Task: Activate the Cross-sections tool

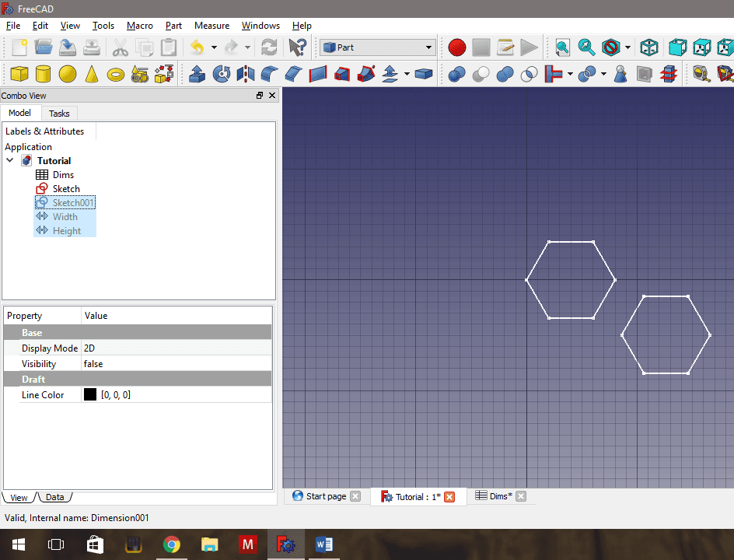Action: click(669, 74)
